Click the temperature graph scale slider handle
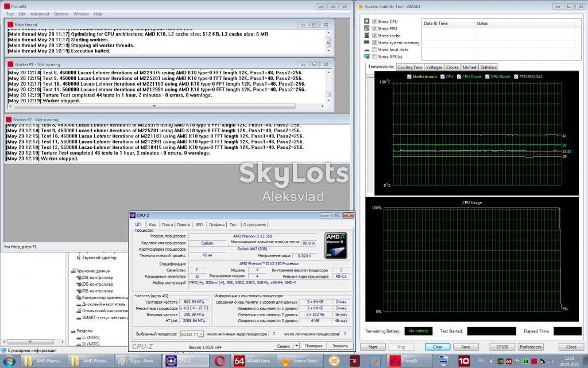The image size is (588, 368). click(370, 75)
